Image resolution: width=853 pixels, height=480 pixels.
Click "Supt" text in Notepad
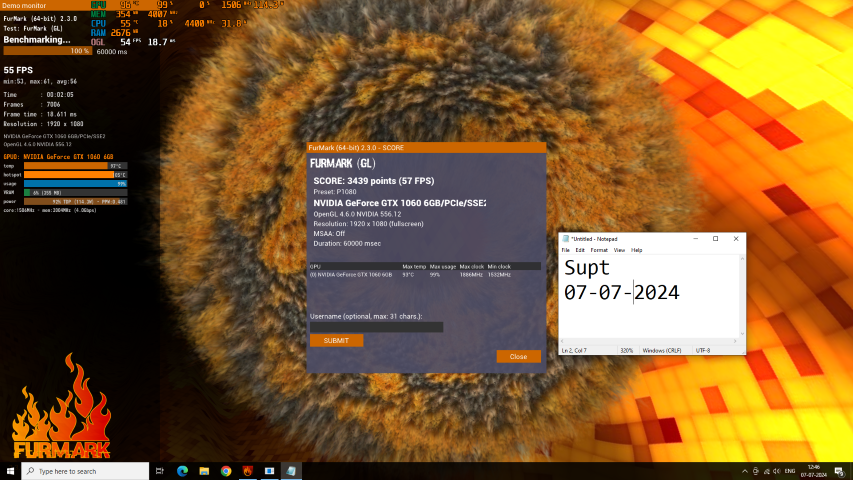coord(586,268)
